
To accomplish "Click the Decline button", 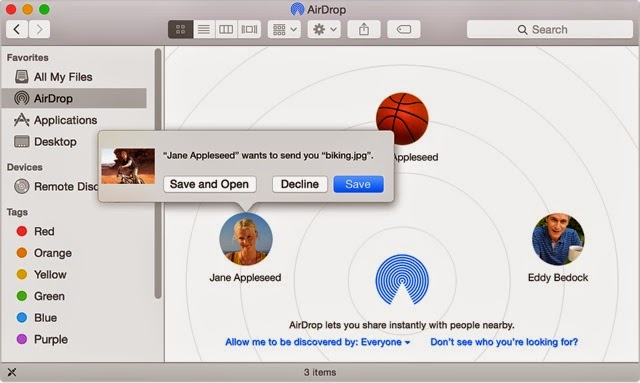I will (300, 184).
